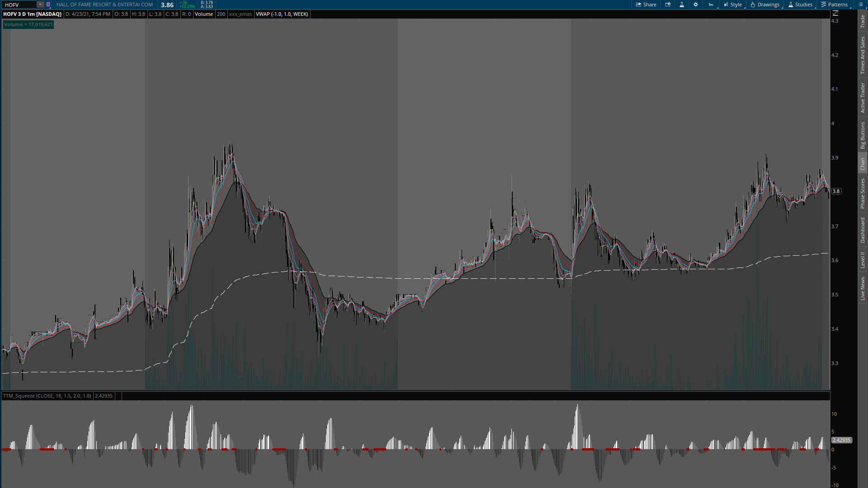Open the 1m timeframe selector
The width and height of the screenshot is (868, 488).
[x=711, y=5]
